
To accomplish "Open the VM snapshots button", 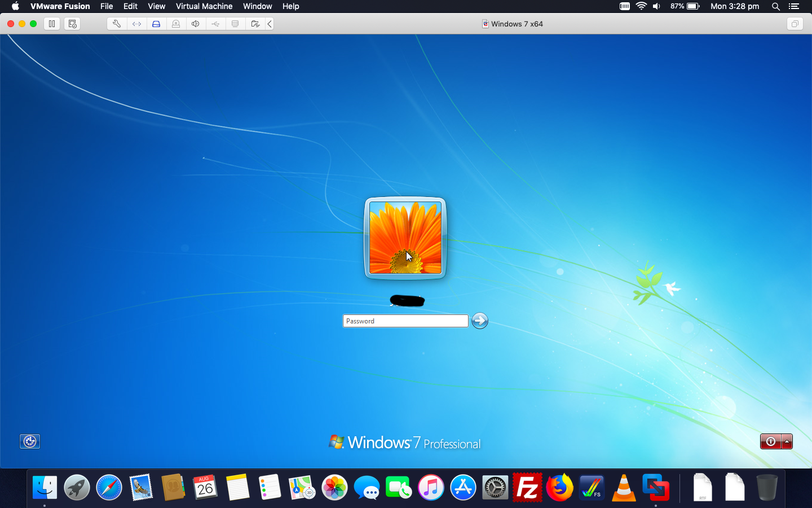I will pyautogui.click(x=72, y=24).
